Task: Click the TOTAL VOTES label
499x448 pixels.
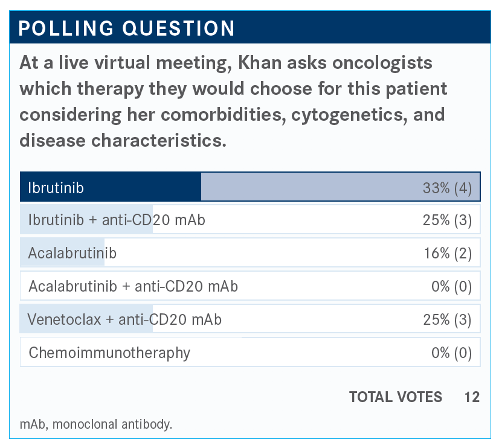Action: point(395,397)
